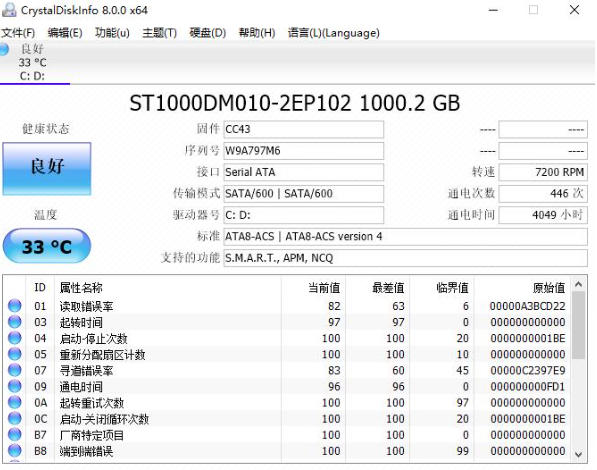Viewport: 597px width, 470px height.
Task: Click the 通电时间 label beside 4049 小时
Action: pyautogui.click(x=471, y=215)
